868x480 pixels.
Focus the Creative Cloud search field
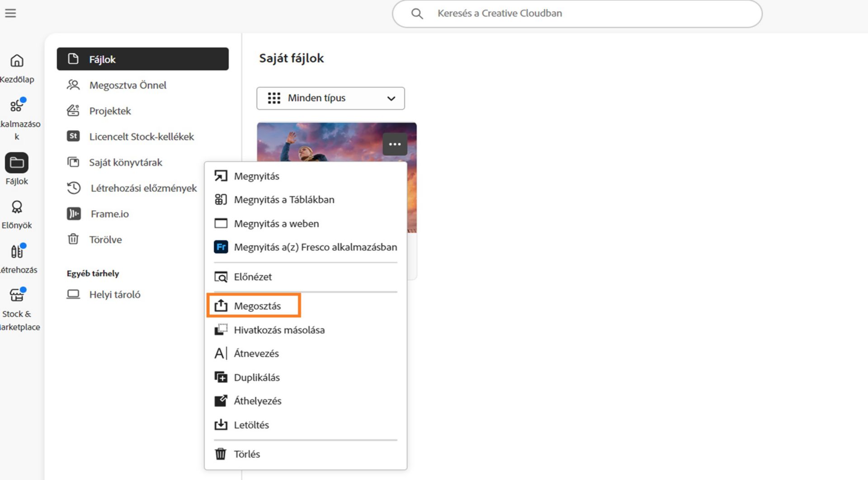(x=577, y=14)
